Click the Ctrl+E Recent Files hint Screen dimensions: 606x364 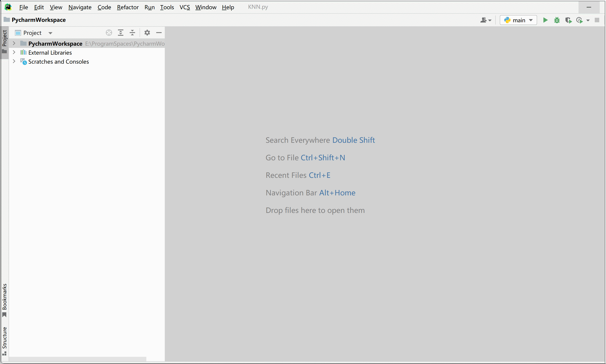tap(319, 175)
